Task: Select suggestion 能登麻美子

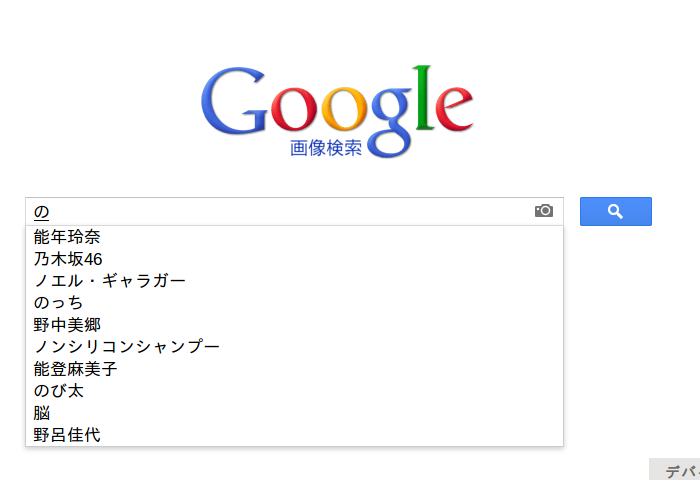Action: [x=295, y=369]
